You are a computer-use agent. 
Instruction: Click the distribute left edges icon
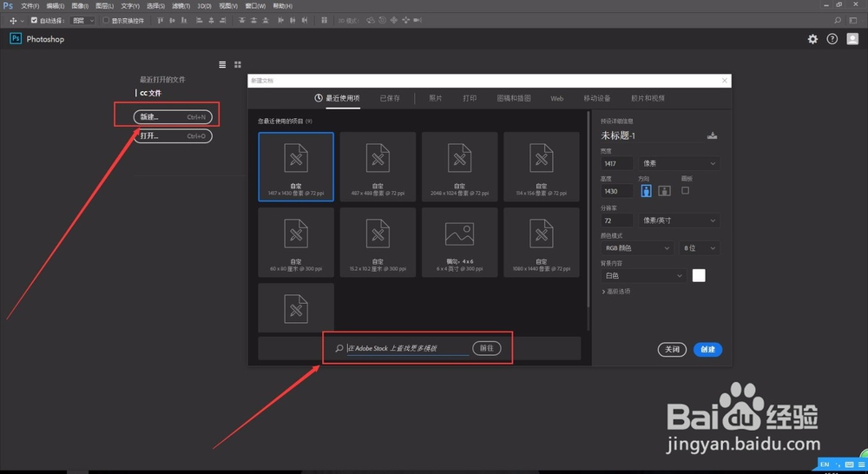(x=280, y=21)
